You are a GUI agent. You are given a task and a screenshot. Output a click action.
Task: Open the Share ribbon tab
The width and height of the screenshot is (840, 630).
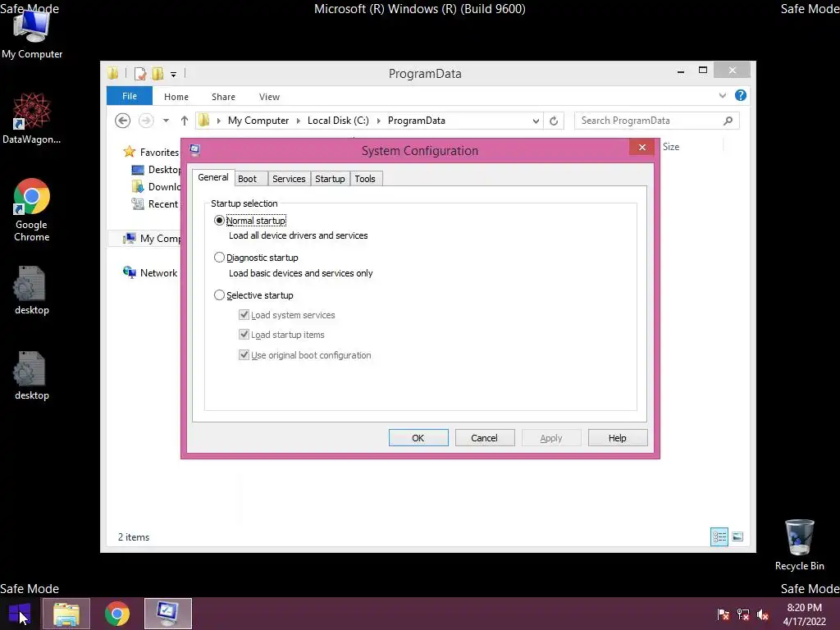pos(223,97)
